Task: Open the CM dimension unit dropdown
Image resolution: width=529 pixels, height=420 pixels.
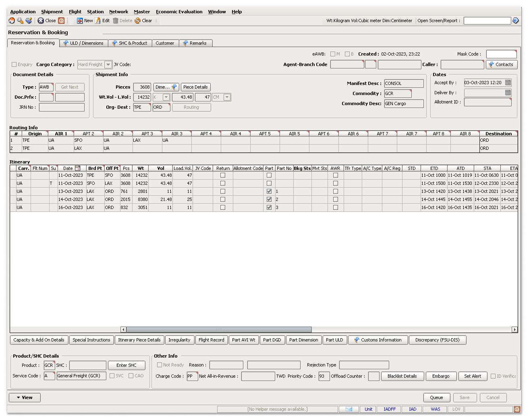Action: (x=227, y=97)
